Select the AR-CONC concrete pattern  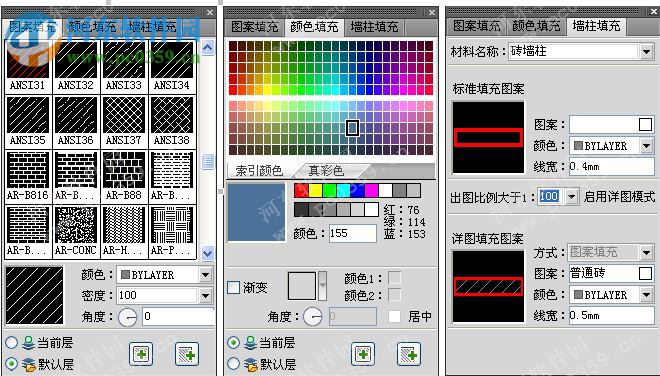click(x=76, y=232)
